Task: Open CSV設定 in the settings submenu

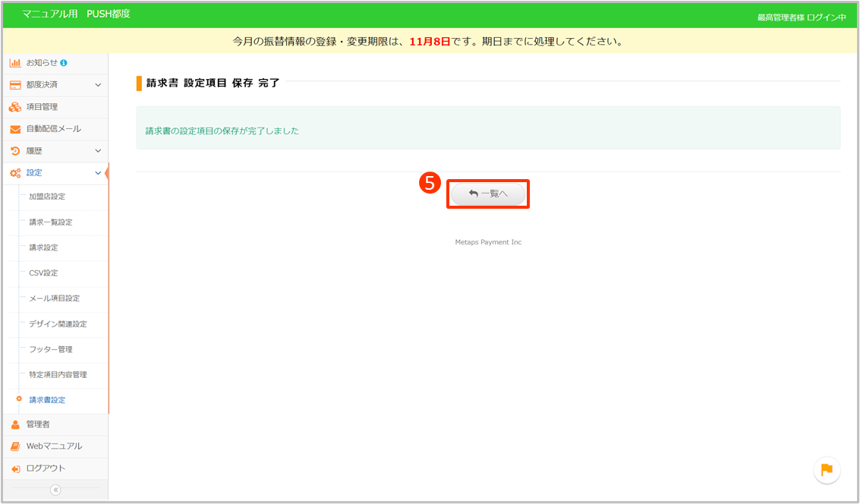Action: [43, 273]
